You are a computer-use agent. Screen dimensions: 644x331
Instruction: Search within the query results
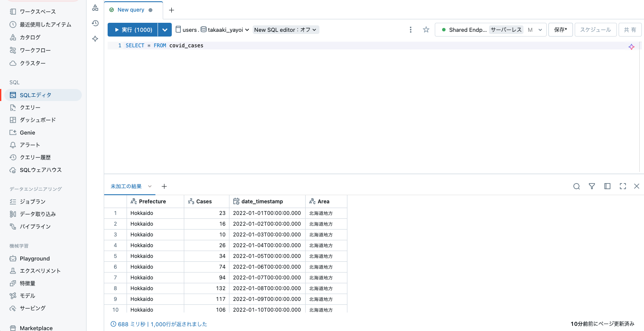576,186
